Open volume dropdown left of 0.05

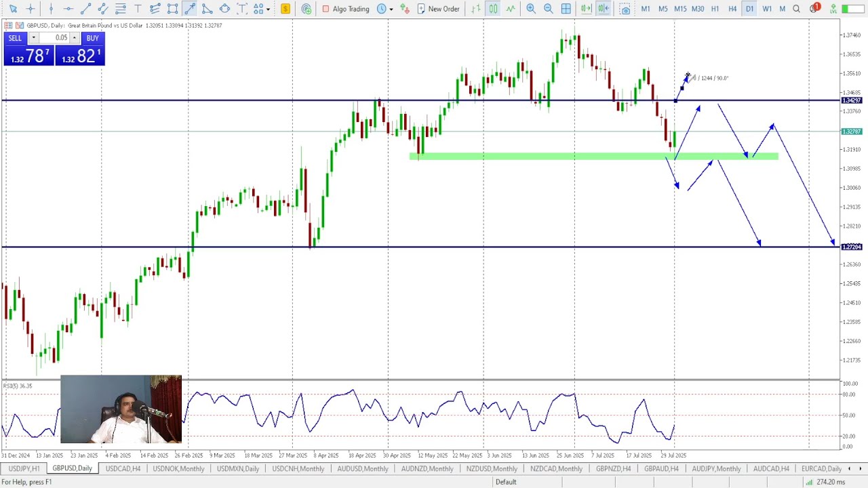coord(33,38)
